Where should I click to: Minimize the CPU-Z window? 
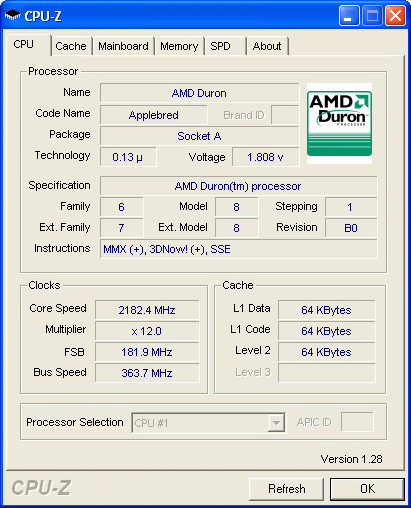tap(349, 15)
